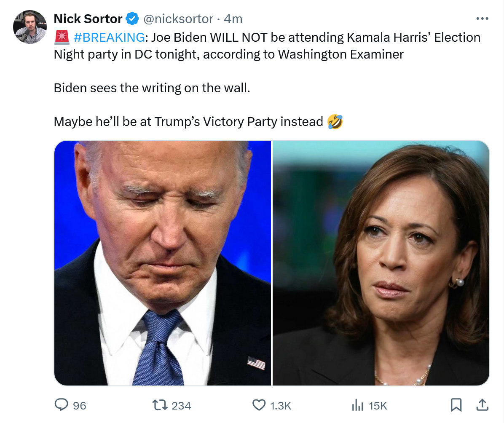Open Nick Sortor's profile avatar

point(29,27)
